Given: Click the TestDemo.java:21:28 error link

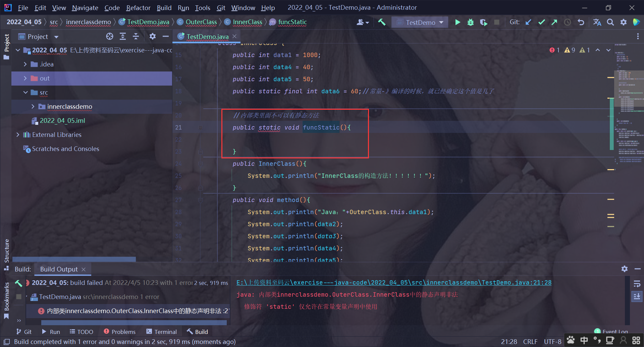Looking at the screenshot, I should [394, 283].
